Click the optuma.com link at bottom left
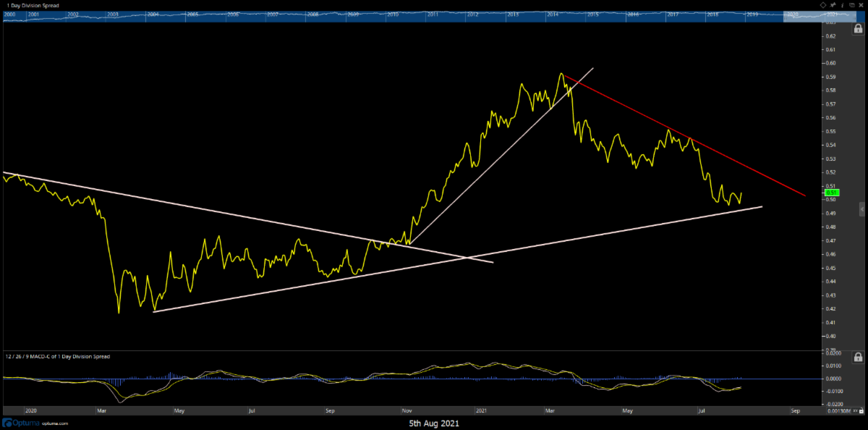This screenshot has width=868, height=430. point(55,423)
